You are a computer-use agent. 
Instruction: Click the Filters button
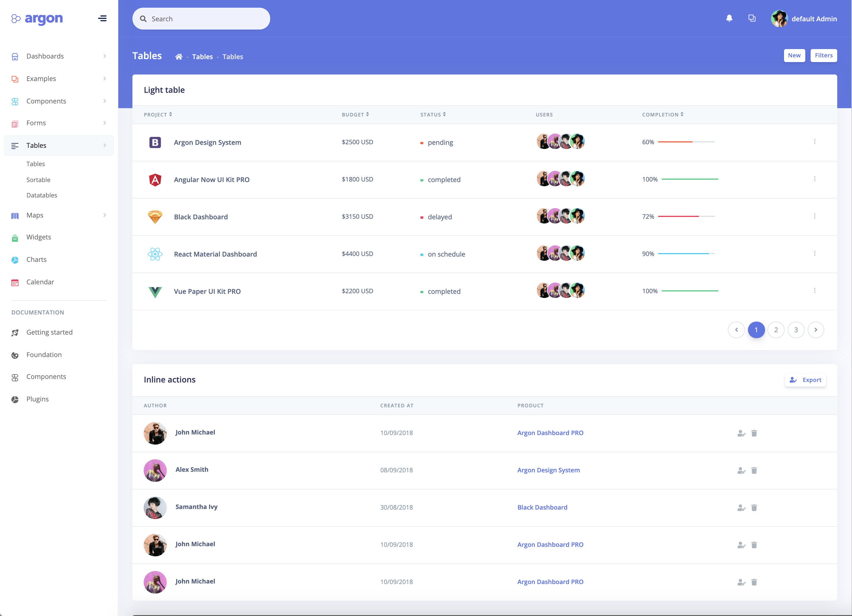[x=823, y=56]
